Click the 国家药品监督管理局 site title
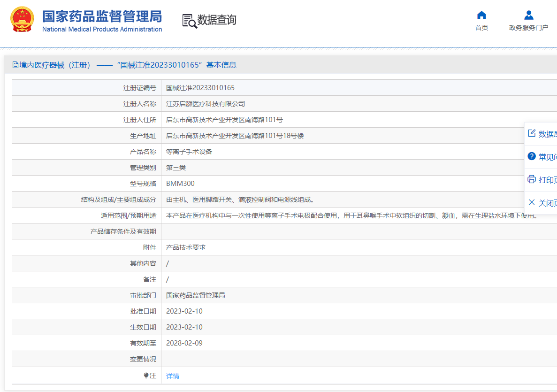This screenshot has height=392, width=557. [102, 16]
